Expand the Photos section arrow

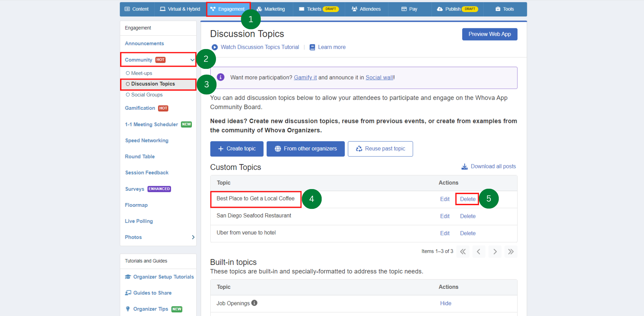[193, 237]
